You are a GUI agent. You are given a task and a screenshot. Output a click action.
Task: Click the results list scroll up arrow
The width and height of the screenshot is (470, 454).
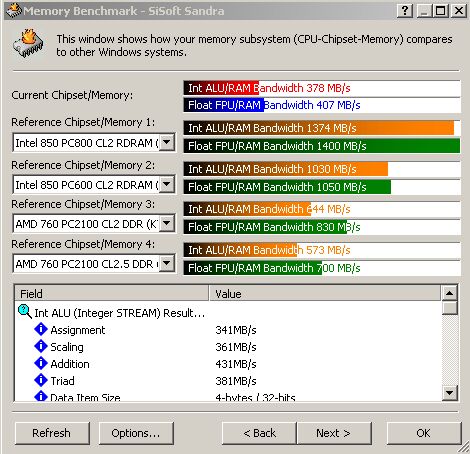[449, 293]
